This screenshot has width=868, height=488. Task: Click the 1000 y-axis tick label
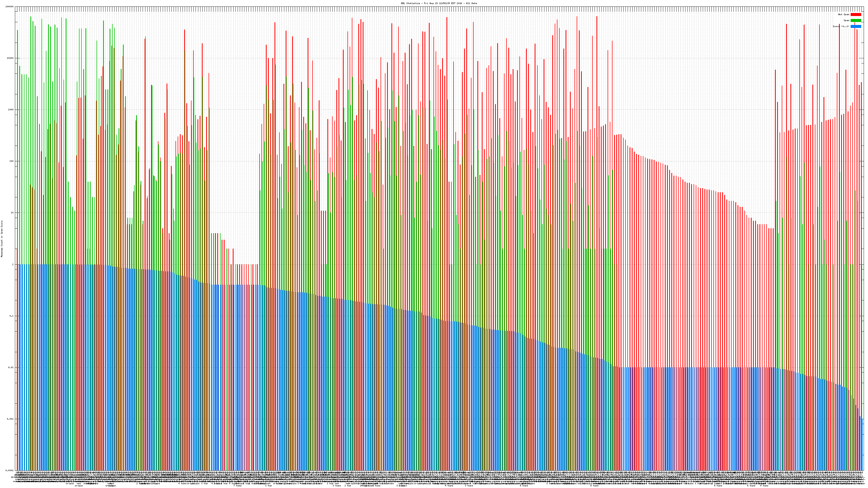pos(11,110)
